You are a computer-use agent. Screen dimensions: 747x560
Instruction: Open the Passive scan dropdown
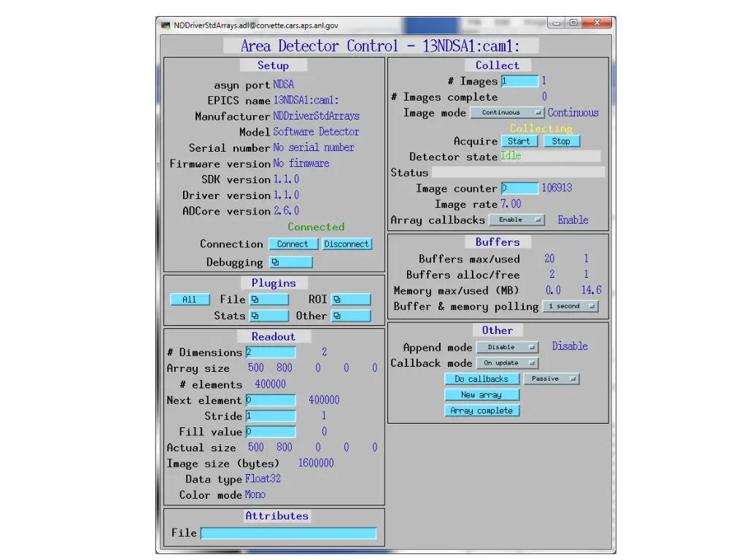(551, 379)
